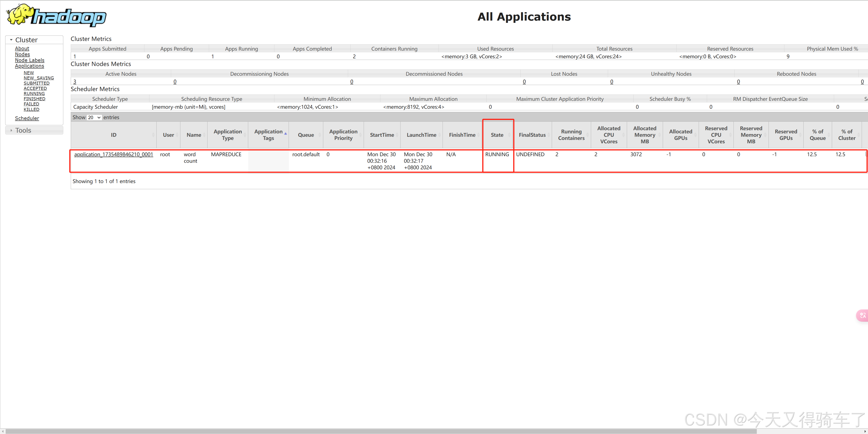Open the Show entries dropdown
868x434 pixels.
(x=94, y=117)
